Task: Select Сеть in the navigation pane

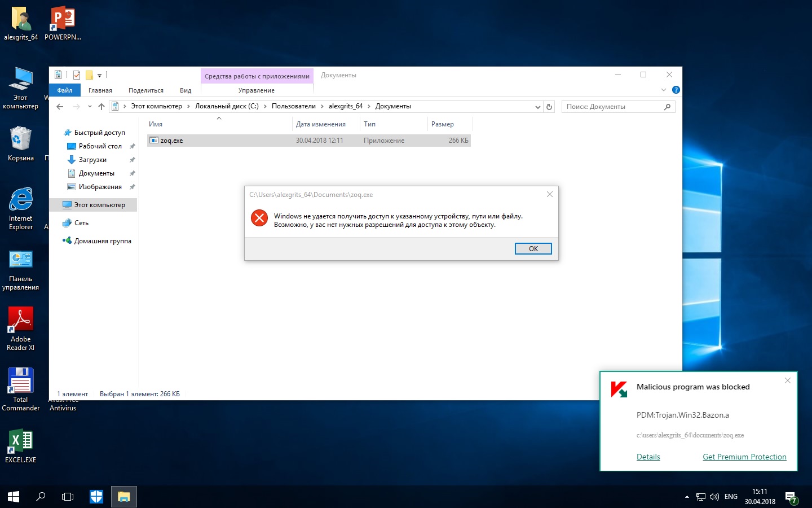Action: pyautogui.click(x=81, y=223)
